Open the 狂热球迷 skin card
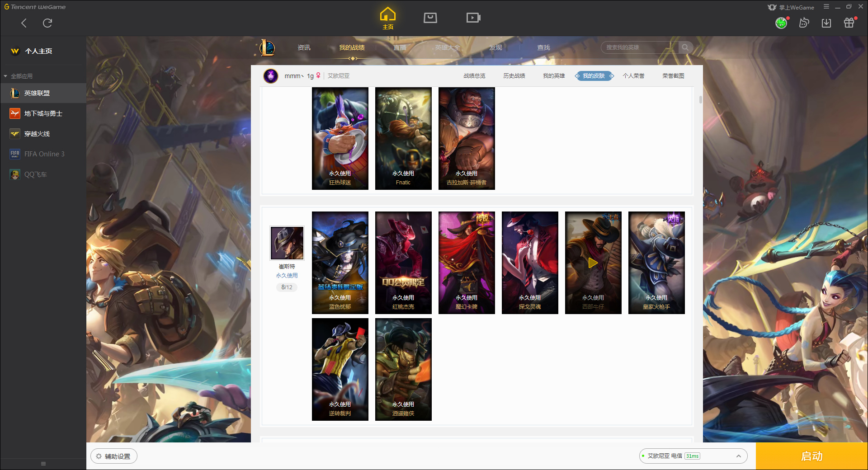The width and height of the screenshot is (868, 470). 340,138
